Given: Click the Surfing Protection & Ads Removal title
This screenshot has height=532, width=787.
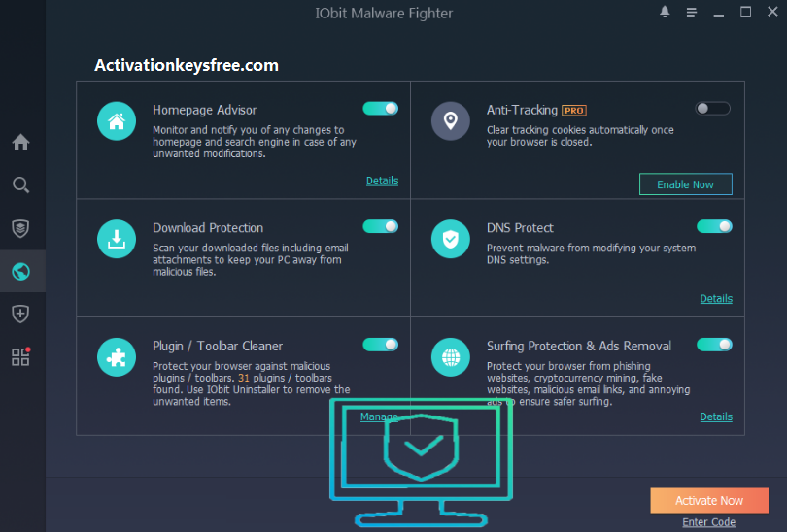Looking at the screenshot, I should click(x=579, y=346).
